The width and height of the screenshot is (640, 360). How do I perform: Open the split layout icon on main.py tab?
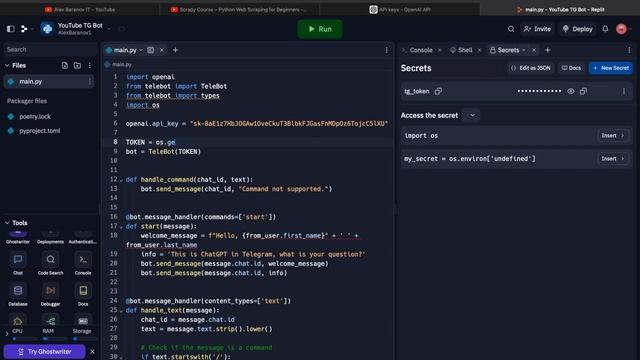coord(151,50)
